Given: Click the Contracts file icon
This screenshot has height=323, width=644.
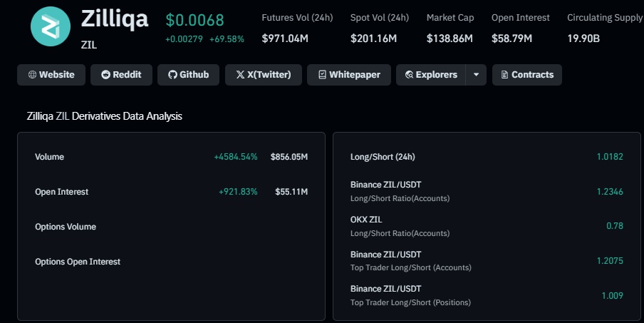Looking at the screenshot, I should tap(505, 75).
